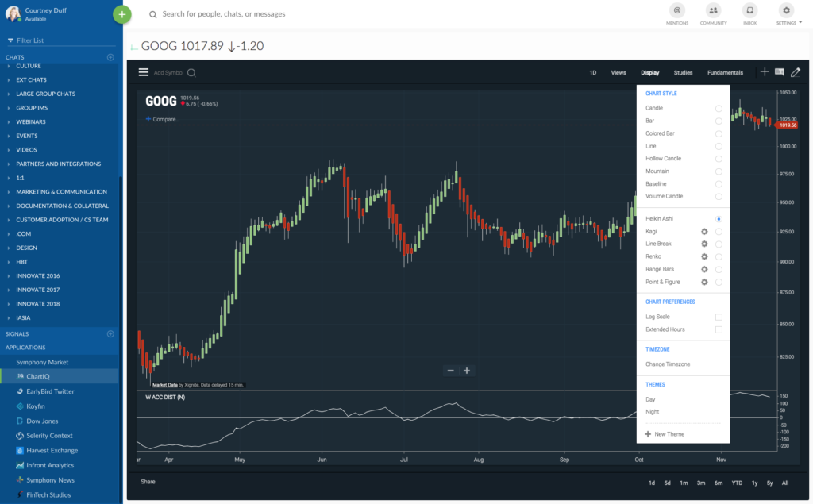Expand the DESIGN group
Viewport: 813px width, 504px height.
pyautogui.click(x=9, y=248)
